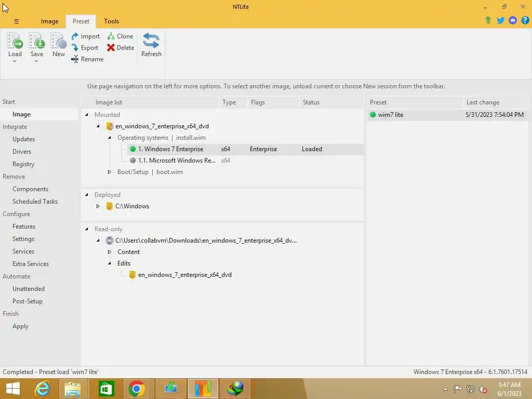Viewport: 532px width, 399px height.
Task: Collapse Operating systems install.wim node
Action: 109,138
